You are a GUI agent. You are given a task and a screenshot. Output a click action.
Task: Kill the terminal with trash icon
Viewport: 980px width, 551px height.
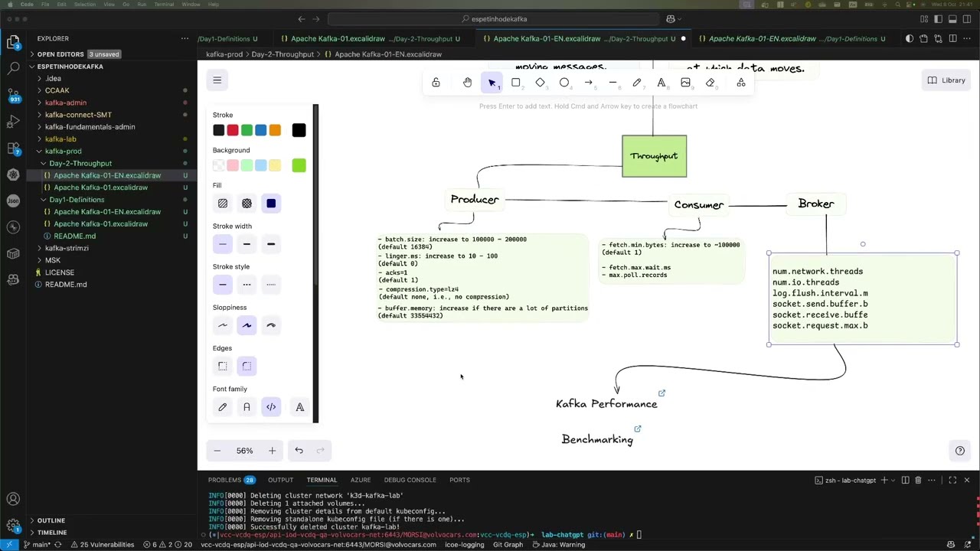click(920, 480)
